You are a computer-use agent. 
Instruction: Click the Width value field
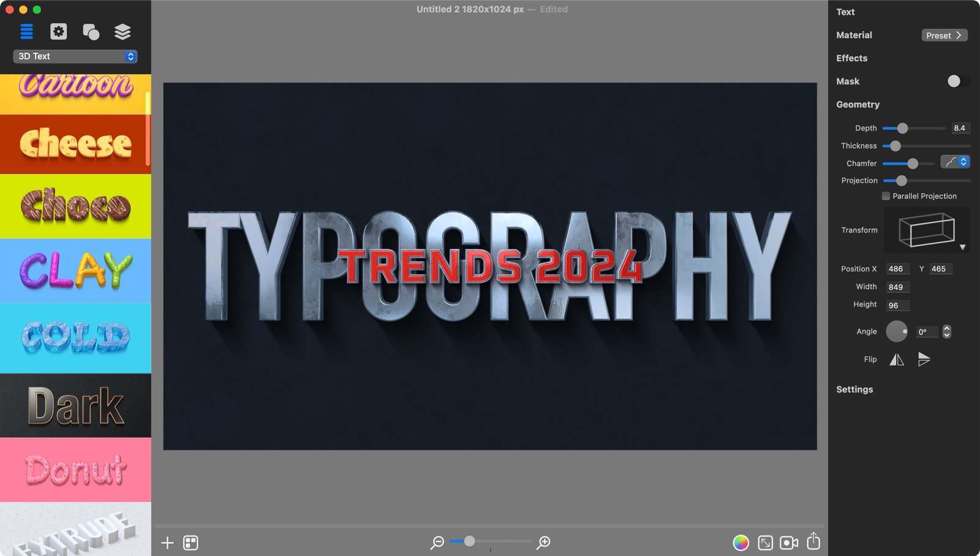(897, 287)
